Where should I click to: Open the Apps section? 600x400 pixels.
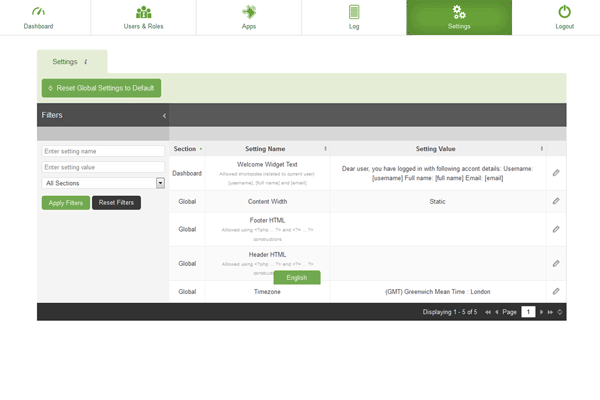pyautogui.click(x=248, y=17)
